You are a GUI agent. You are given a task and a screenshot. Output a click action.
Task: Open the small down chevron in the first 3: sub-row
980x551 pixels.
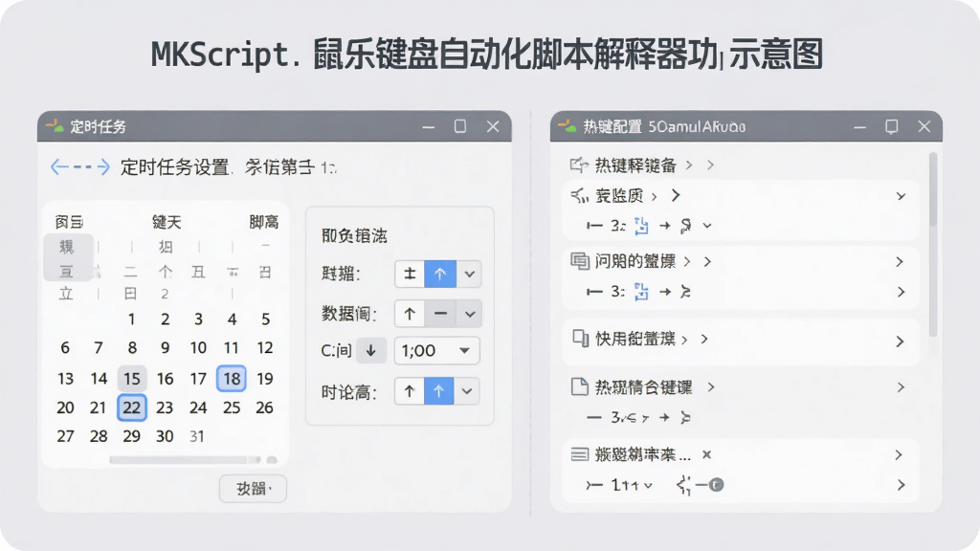click(x=707, y=226)
